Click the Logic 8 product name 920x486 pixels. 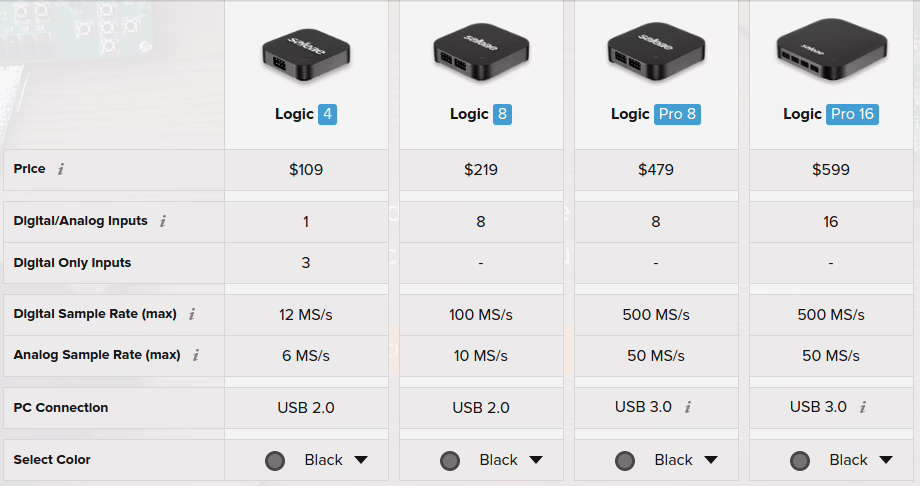[481, 114]
